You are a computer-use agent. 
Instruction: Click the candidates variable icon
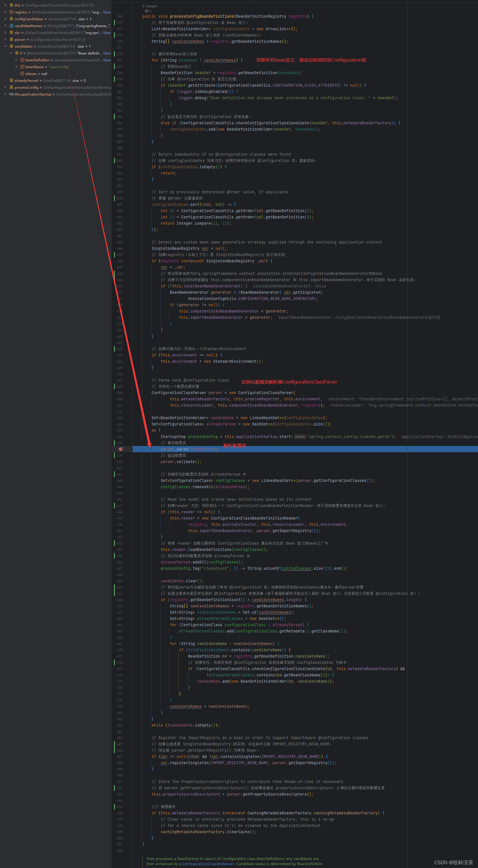11,46
